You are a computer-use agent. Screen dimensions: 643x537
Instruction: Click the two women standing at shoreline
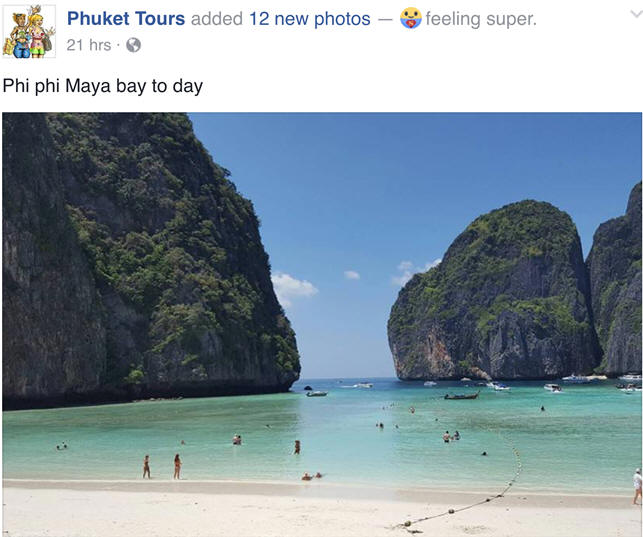click(162, 466)
